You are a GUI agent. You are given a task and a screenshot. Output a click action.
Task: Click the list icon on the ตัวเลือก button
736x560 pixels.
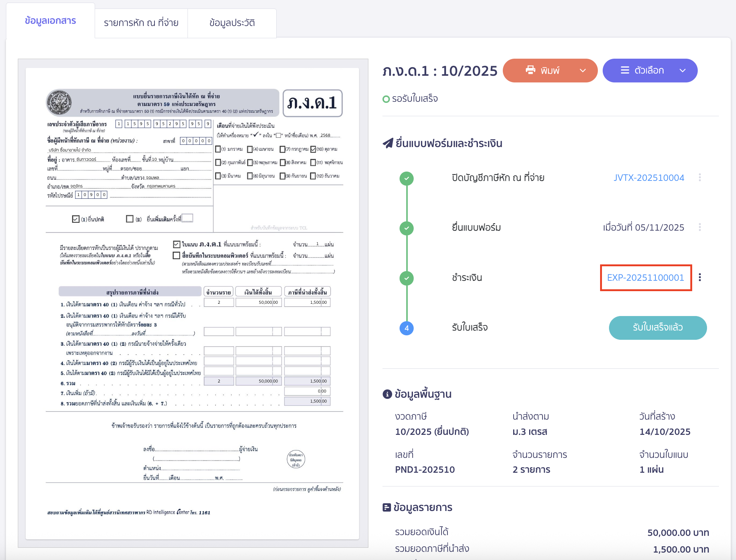pyautogui.click(x=625, y=70)
